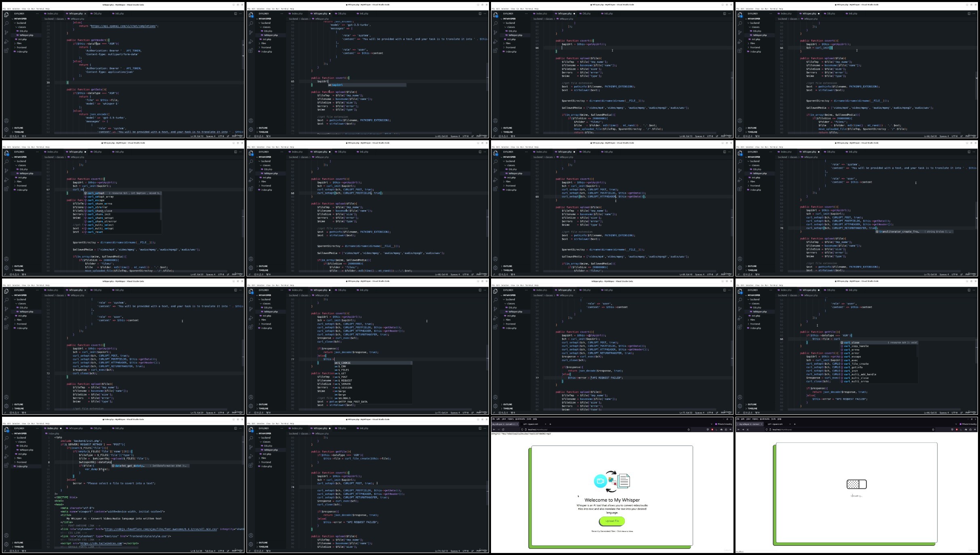Go back in the Welcome to My Whisper browser
980x555 pixels.
tap(494, 429)
